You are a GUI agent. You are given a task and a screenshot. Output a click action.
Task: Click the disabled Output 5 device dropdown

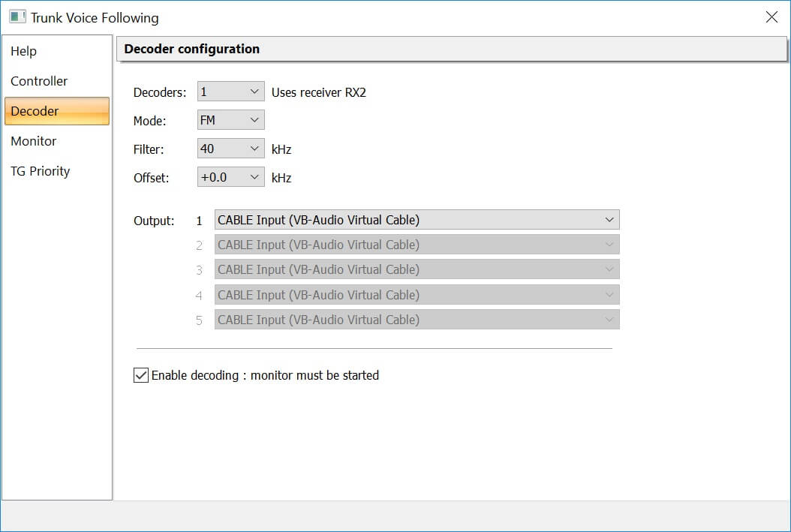click(417, 320)
